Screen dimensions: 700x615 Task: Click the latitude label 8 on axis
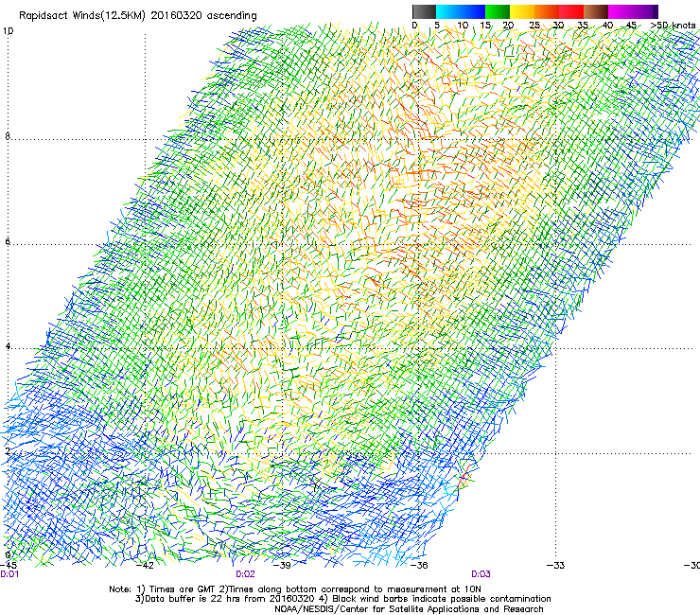(8, 136)
